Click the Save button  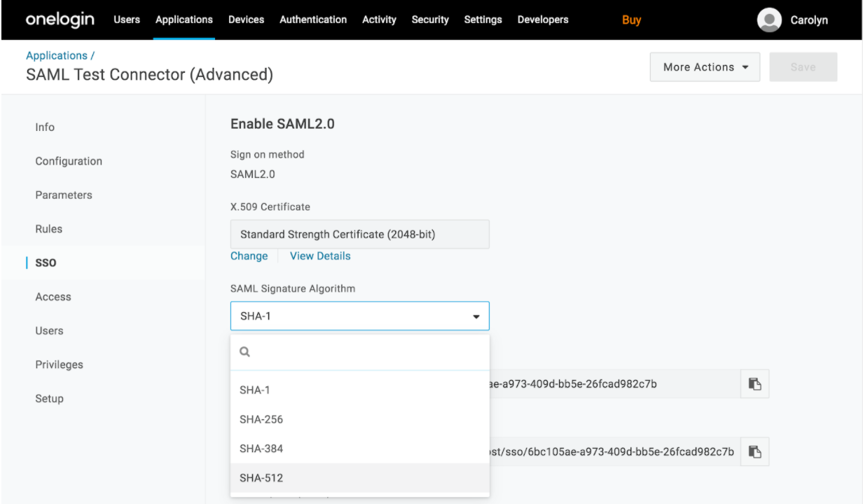click(x=803, y=66)
